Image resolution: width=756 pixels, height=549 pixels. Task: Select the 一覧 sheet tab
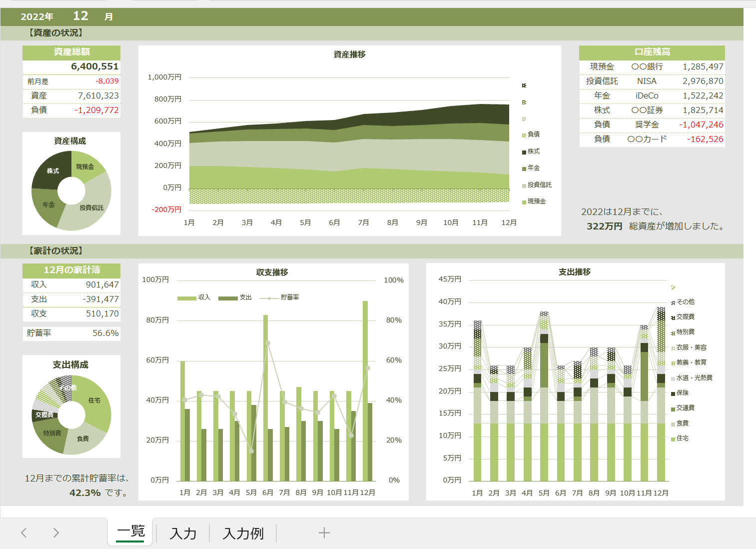point(130,531)
